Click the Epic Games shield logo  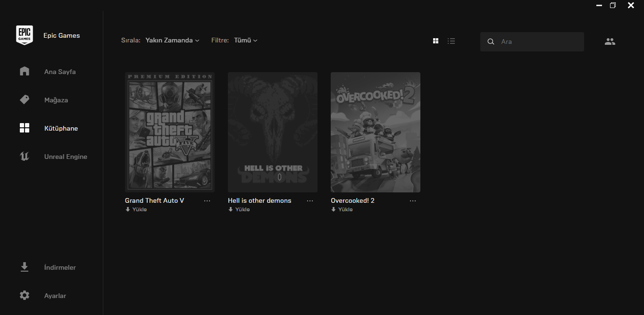pyautogui.click(x=25, y=35)
